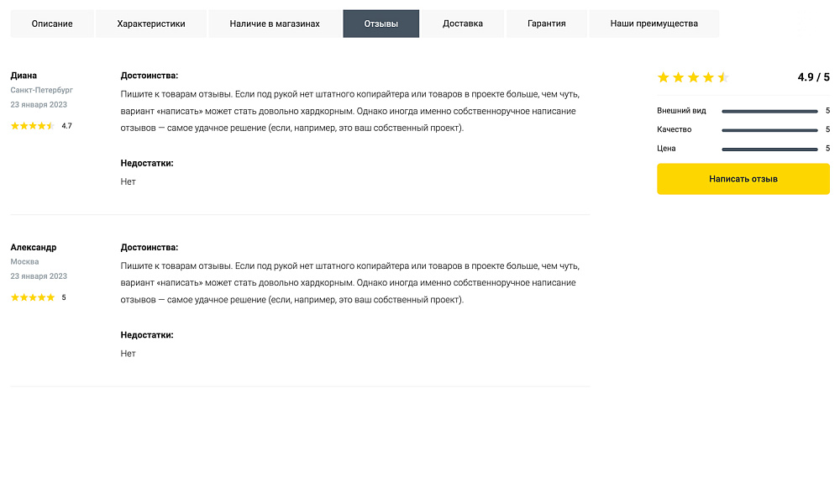840x504 pixels.
Task: Go to the Доставка tab
Action: (x=463, y=24)
